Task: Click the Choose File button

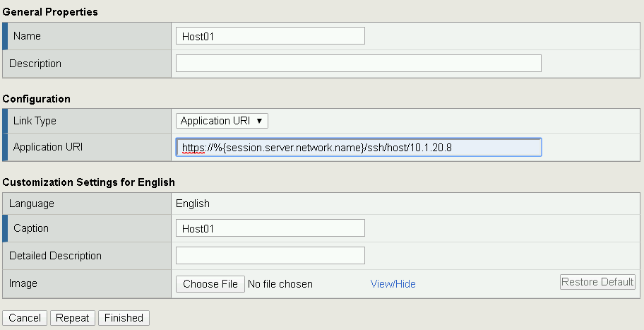Action: (x=210, y=284)
